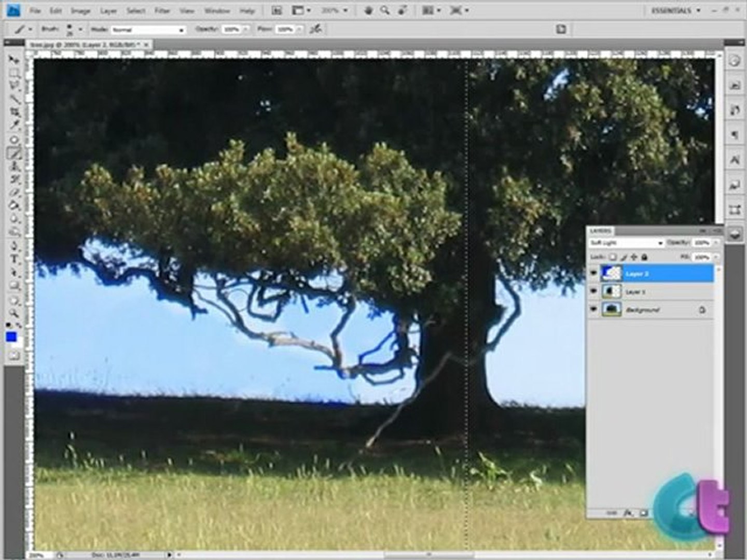Toggle lock all for layer
This screenshot has height=560, width=747.
click(x=644, y=257)
